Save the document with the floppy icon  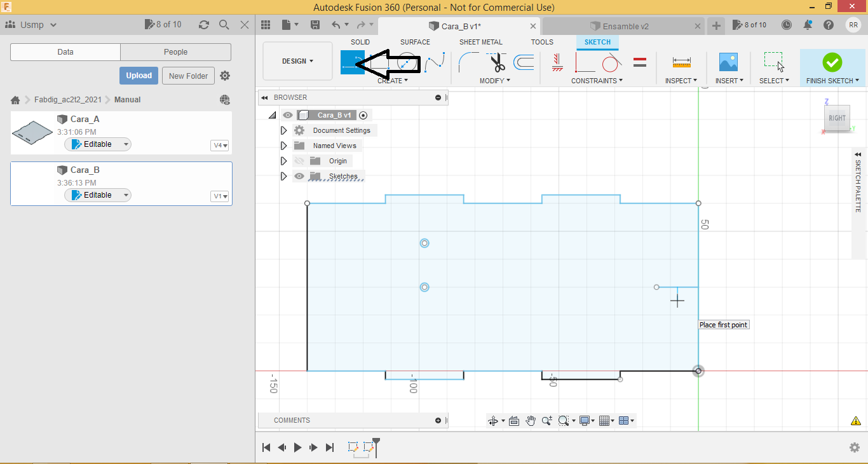pos(315,25)
